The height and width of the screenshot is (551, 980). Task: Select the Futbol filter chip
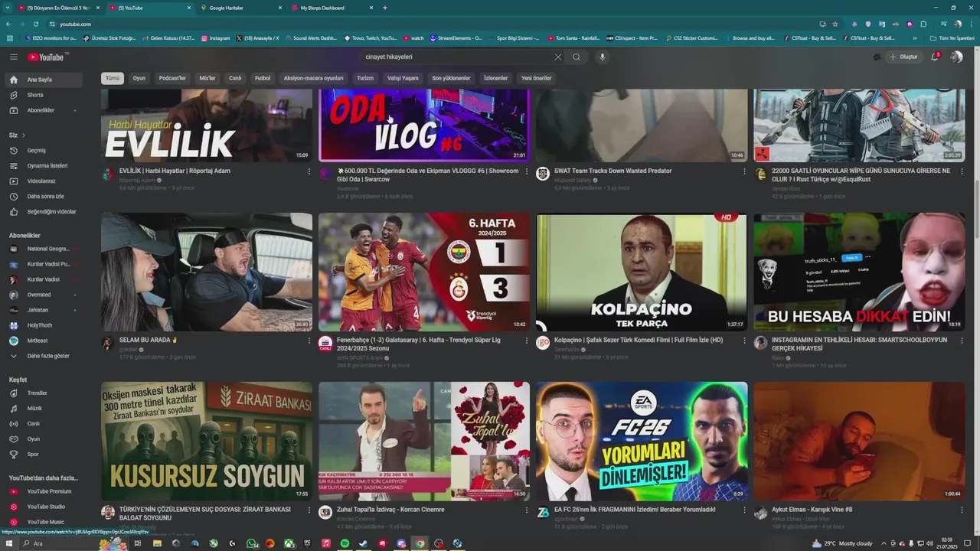pos(263,78)
